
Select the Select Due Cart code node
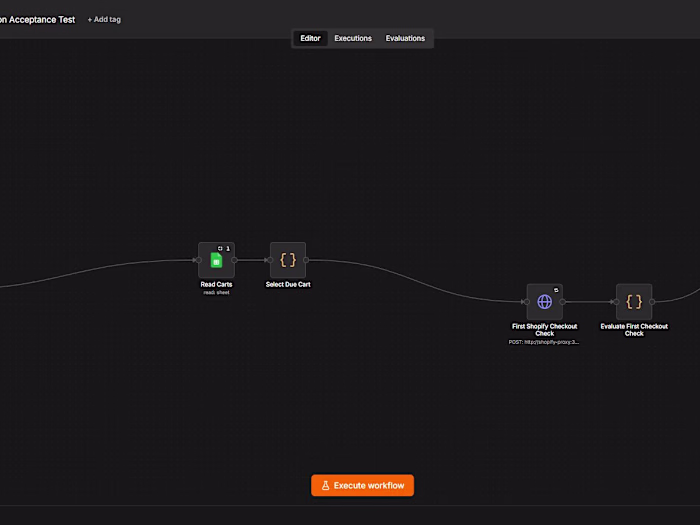click(x=288, y=260)
